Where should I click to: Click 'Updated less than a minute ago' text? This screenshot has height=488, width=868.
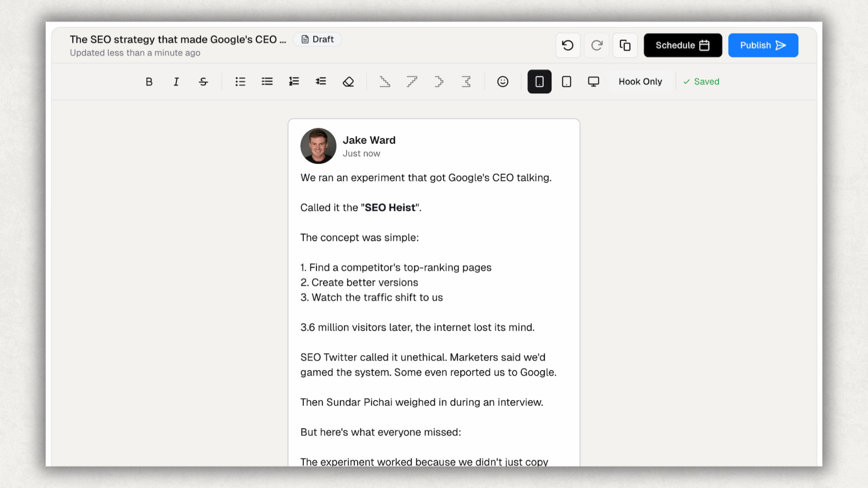[135, 53]
